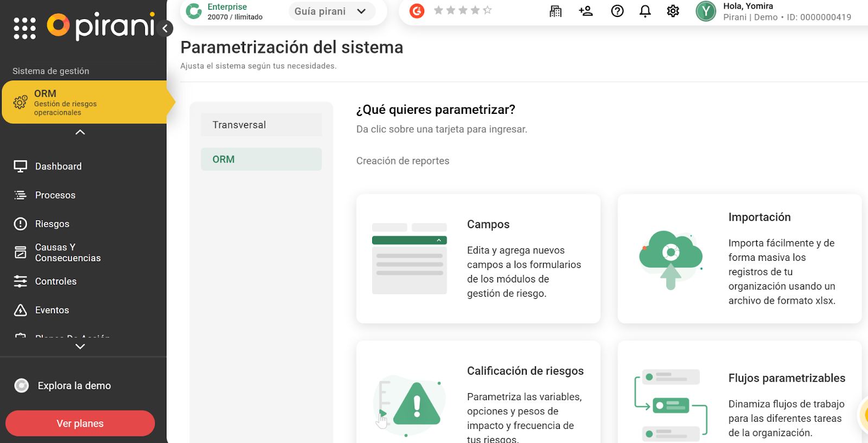This screenshot has width=868, height=443.
Task: Open the Calificación de riesgos card title
Action: 525,371
